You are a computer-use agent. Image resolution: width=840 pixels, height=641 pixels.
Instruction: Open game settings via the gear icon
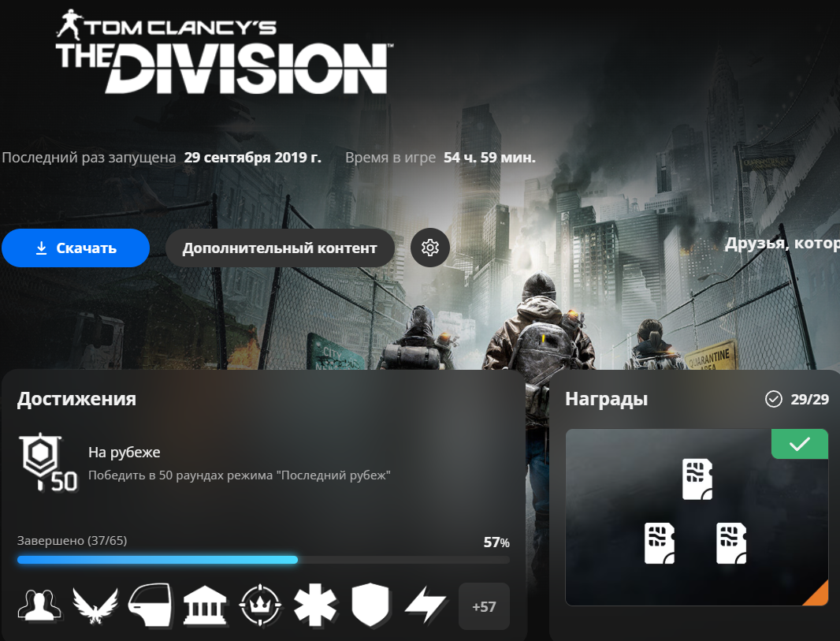429,248
